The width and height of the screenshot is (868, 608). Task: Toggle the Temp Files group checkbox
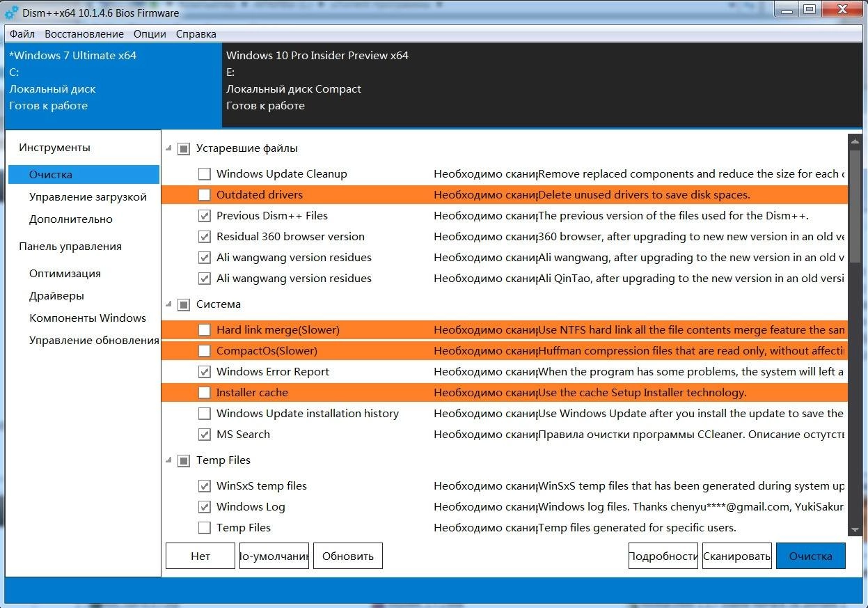[184, 460]
